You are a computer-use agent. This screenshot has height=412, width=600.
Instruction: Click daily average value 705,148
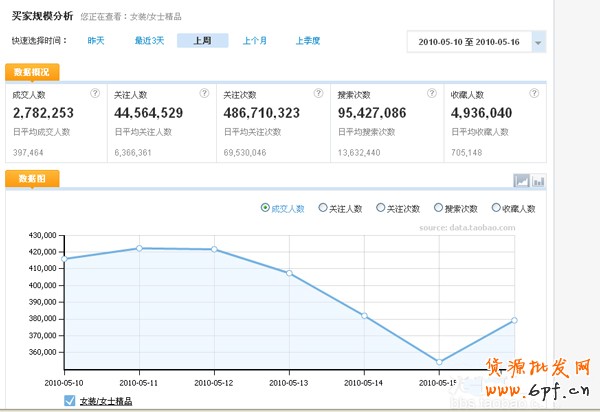(x=466, y=153)
